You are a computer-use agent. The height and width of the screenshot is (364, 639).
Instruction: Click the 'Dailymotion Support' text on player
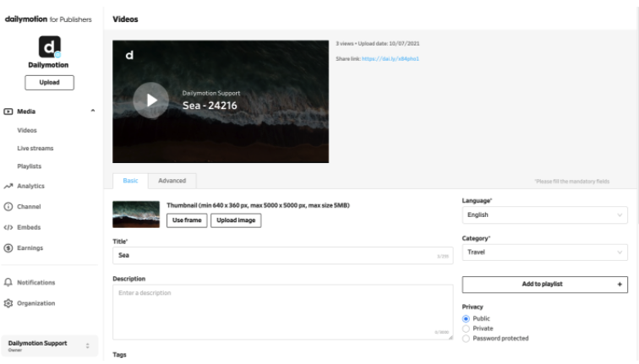[211, 93]
